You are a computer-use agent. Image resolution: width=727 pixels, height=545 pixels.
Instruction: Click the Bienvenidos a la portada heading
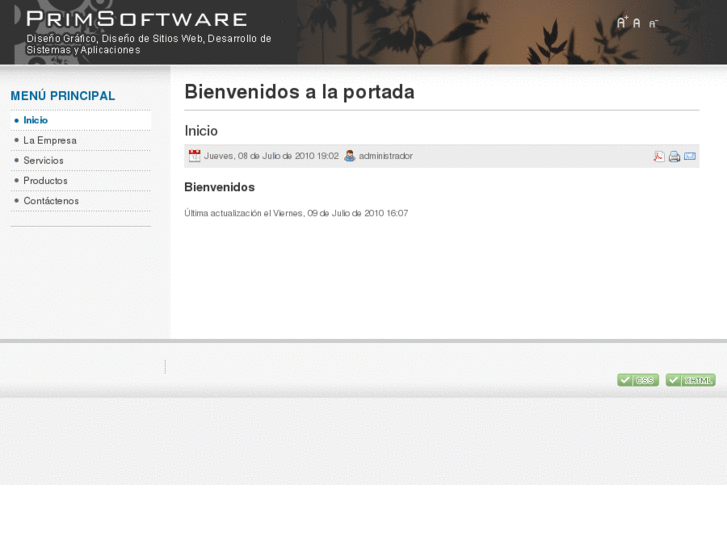[300, 92]
